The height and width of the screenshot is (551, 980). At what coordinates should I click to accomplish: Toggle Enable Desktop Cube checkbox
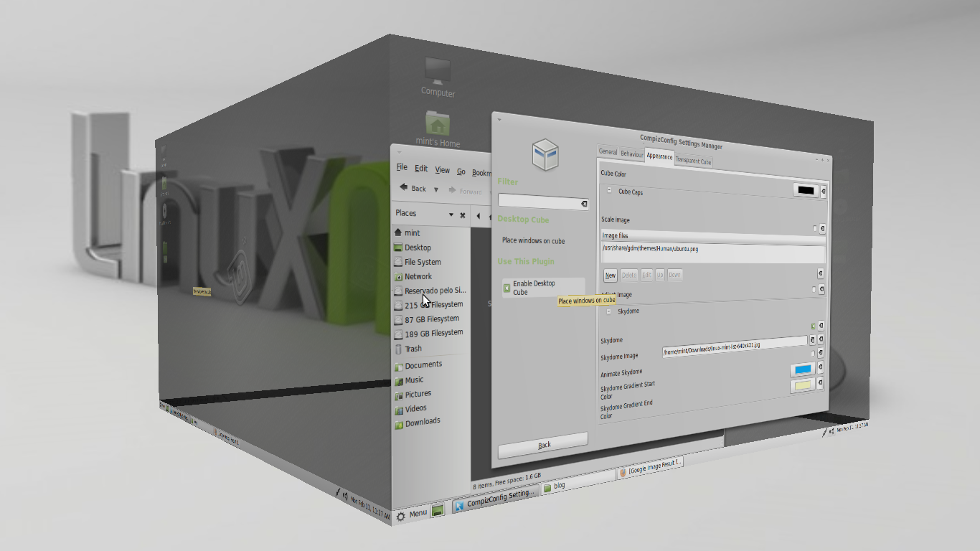click(507, 288)
